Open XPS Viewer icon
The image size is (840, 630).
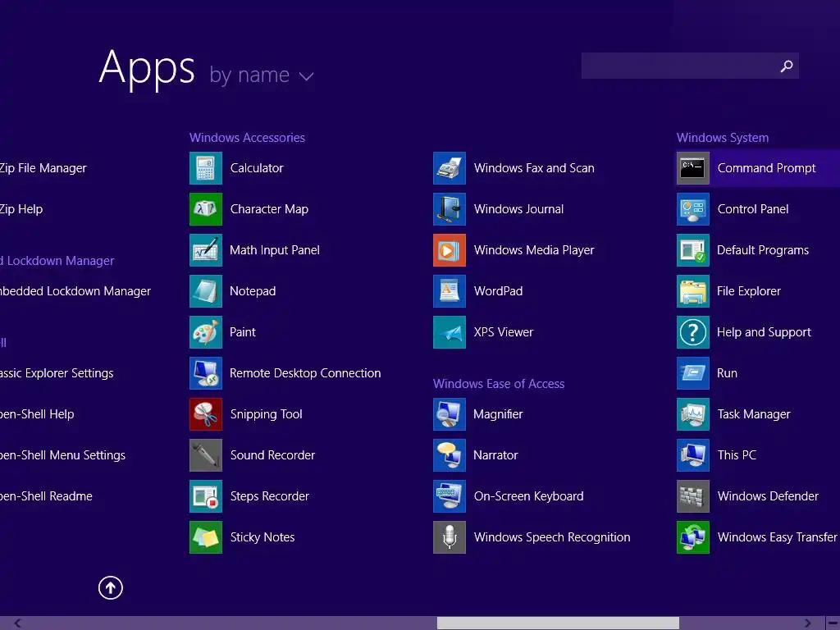pyautogui.click(x=450, y=332)
